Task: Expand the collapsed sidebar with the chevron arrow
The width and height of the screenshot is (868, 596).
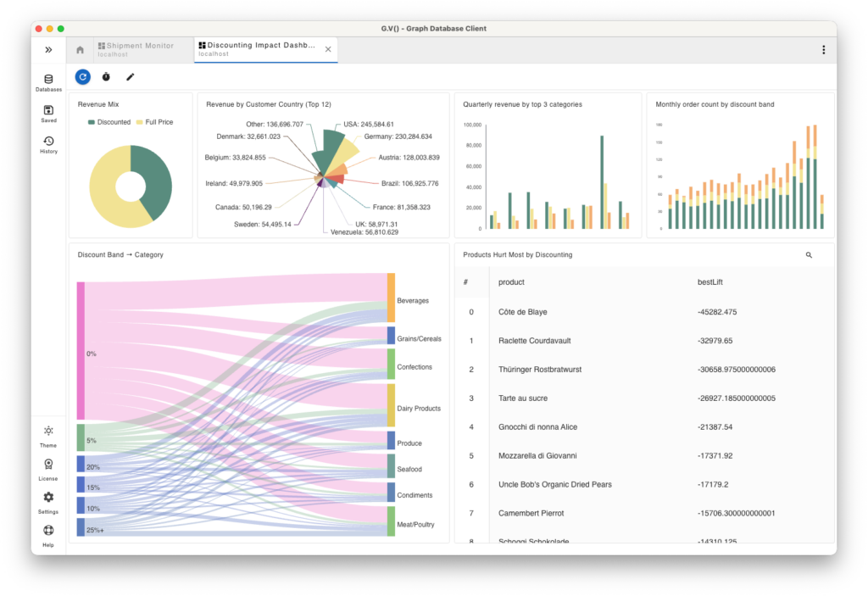Action: coord(48,49)
